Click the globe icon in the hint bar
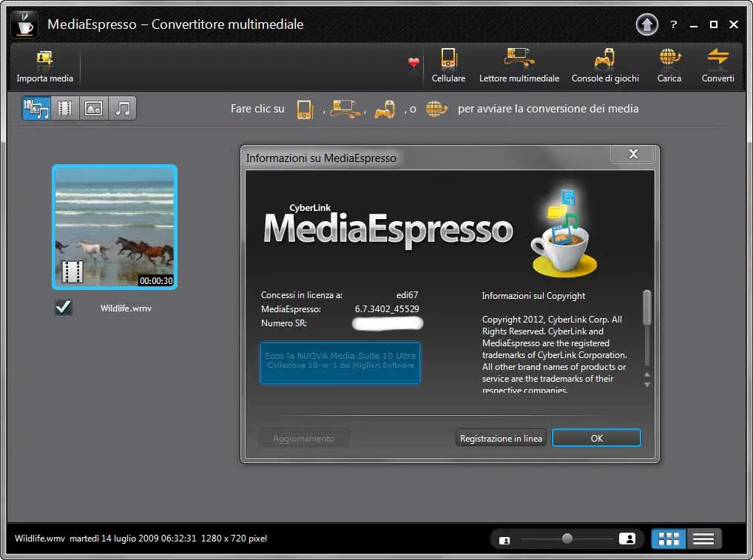The image size is (753, 560). pos(436,109)
